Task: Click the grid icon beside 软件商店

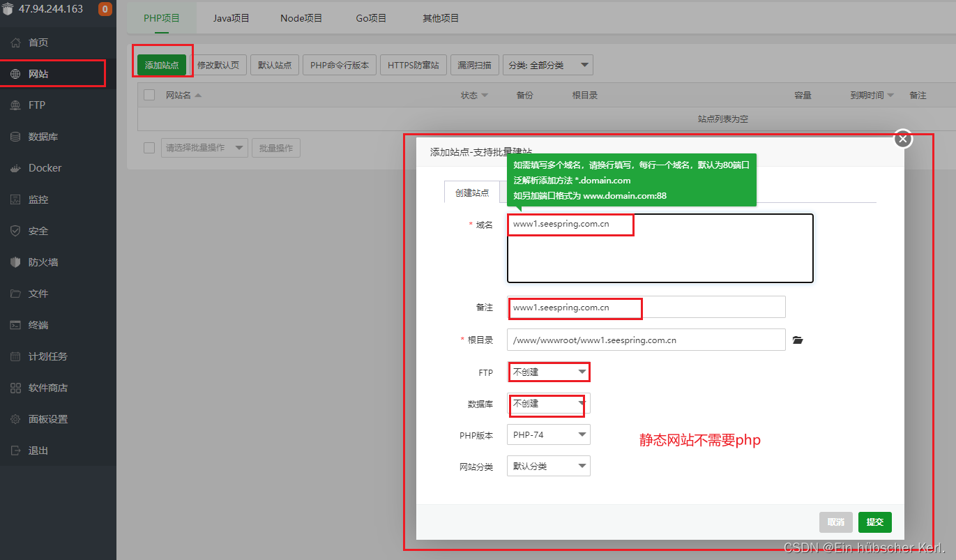Action: (x=15, y=388)
